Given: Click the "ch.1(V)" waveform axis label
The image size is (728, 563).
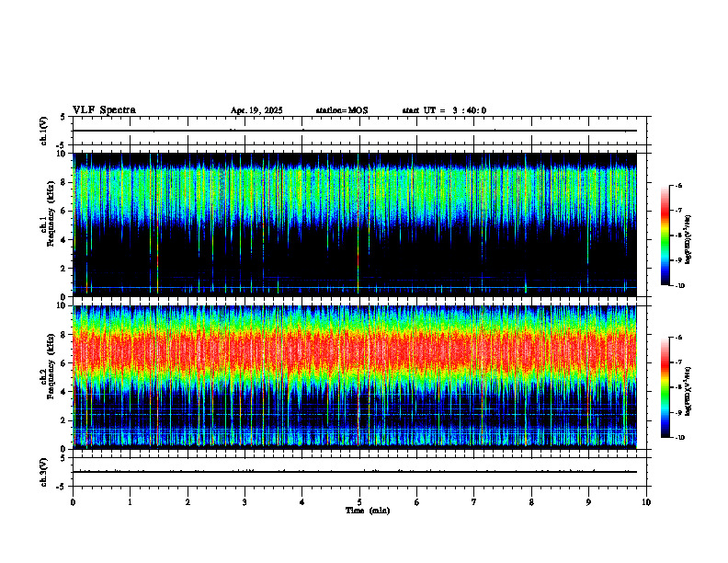Looking at the screenshot, I should point(44,131).
